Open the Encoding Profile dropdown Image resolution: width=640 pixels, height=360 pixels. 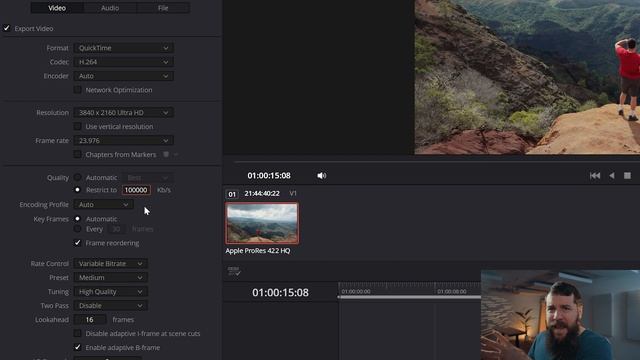[x=103, y=204]
